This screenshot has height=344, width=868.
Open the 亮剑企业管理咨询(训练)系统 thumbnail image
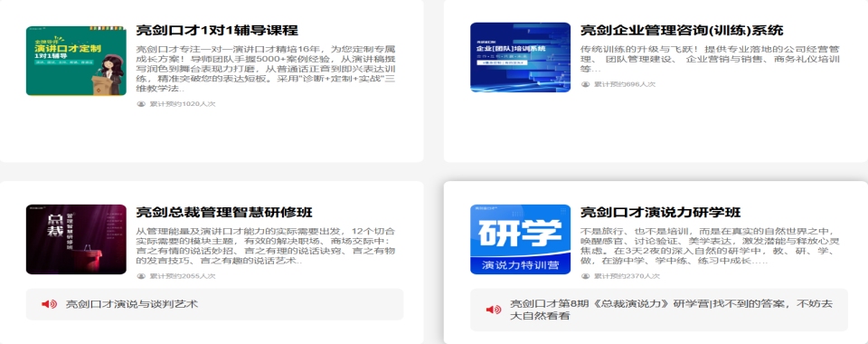(x=521, y=57)
